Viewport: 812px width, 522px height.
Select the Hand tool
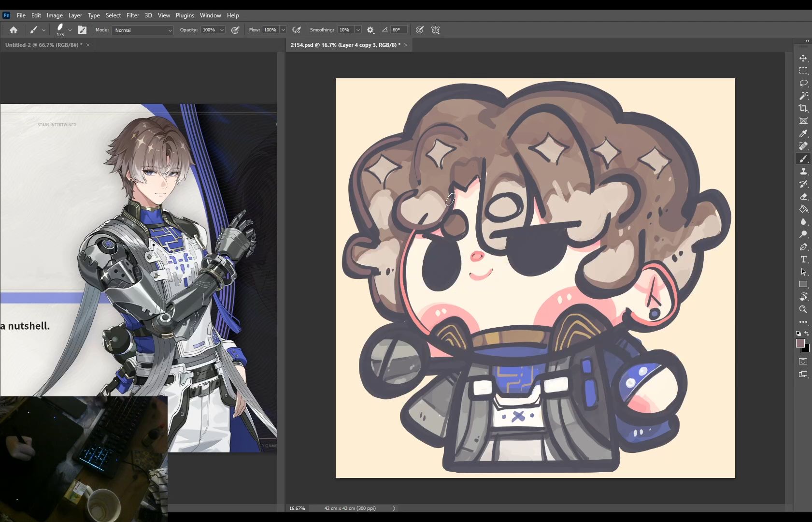click(x=803, y=297)
